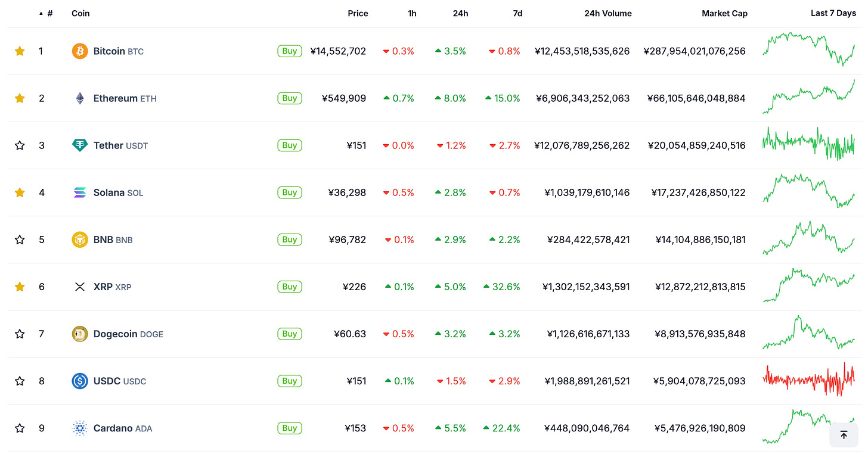868x454 pixels.
Task: Open the Tether USDT coin link
Action: pyautogui.click(x=120, y=145)
